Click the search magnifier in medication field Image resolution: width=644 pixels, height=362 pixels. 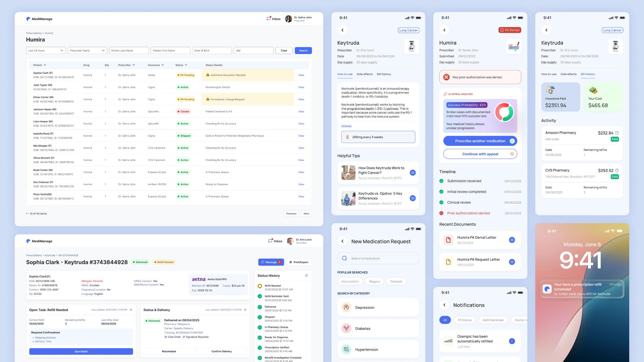click(x=344, y=258)
